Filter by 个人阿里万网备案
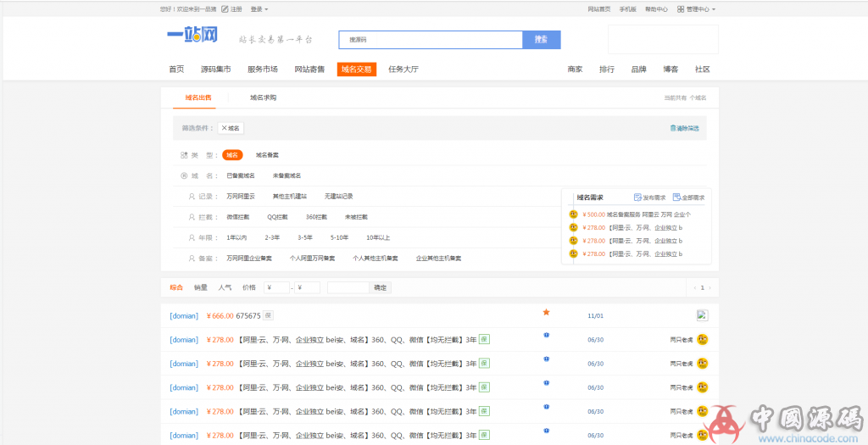868x445 pixels. (x=312, y=259)
